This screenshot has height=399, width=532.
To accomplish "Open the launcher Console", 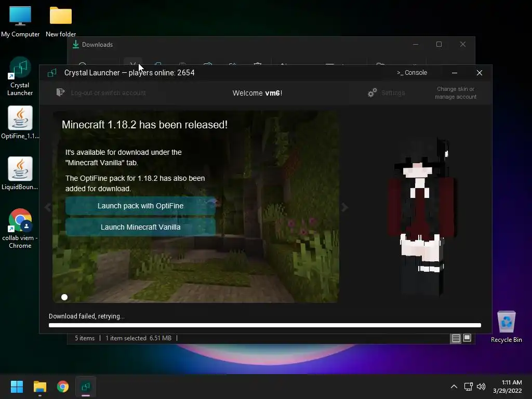I will pyautogui.click(x=412, y=73).
